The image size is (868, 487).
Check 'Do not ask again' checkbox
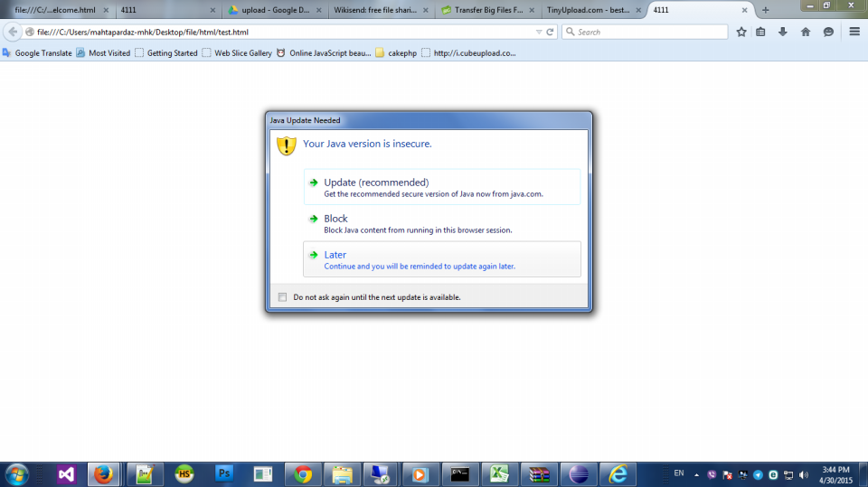283,297
